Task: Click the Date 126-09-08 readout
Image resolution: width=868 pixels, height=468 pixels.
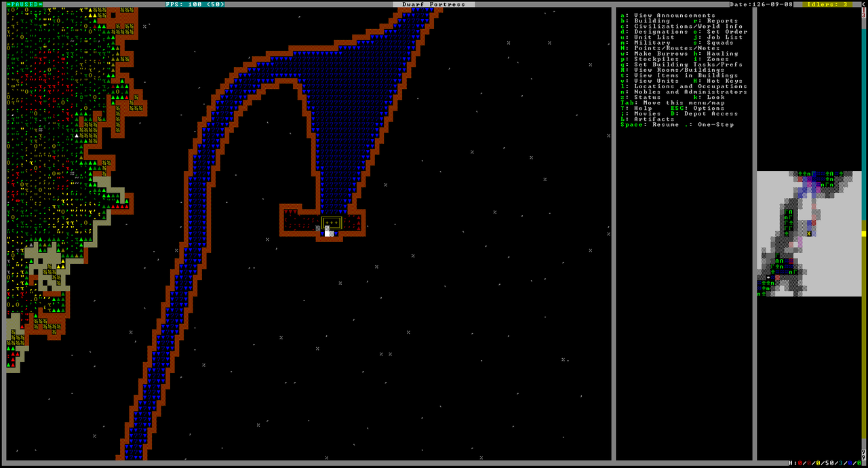Action: (762, 4)
